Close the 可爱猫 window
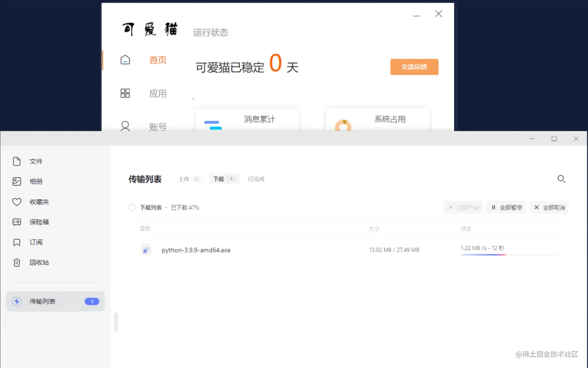Screen dimensions: 588x368 439,14
